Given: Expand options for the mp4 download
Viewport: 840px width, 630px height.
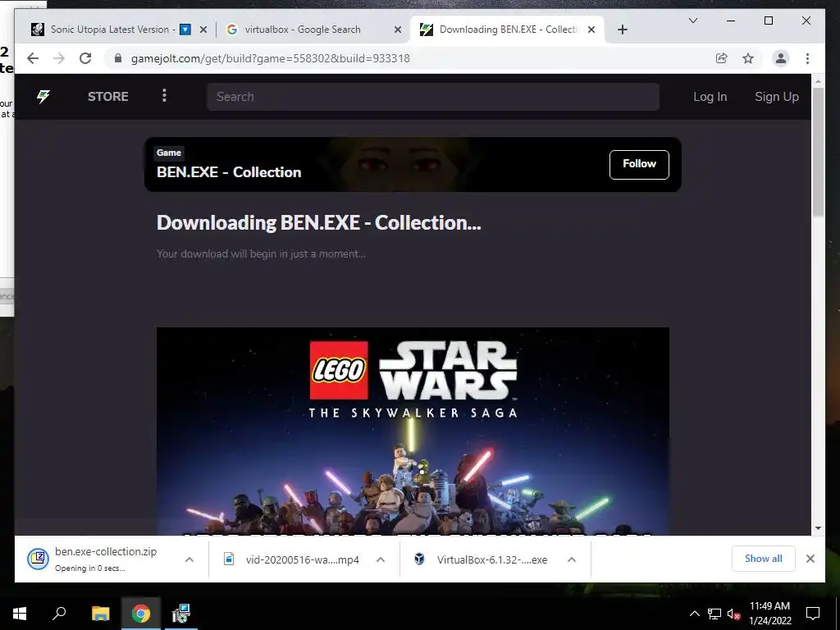Looking at the screenshot, I should (x=381, y=559).
